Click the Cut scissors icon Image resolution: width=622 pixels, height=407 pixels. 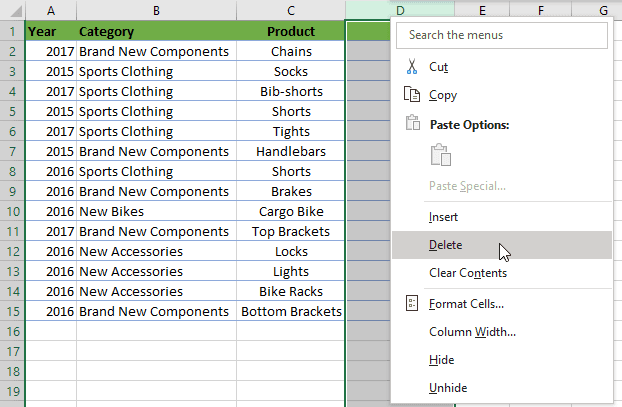[x=412, y=67]
